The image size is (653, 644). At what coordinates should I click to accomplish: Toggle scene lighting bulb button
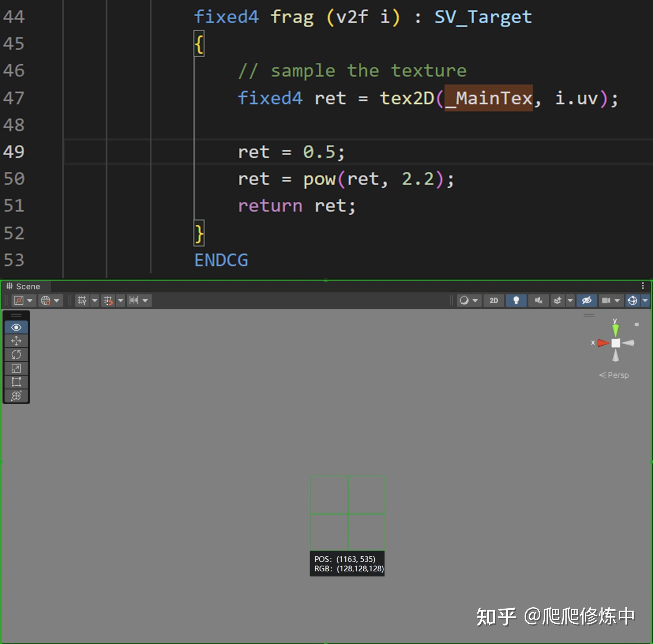[x=516, y=300]
